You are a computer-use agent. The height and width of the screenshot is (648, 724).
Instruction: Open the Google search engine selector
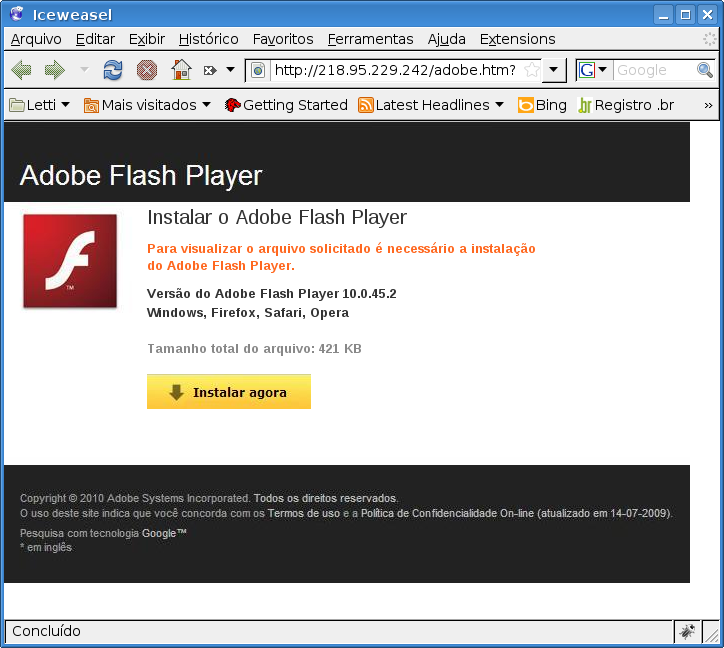coord(593,70)
